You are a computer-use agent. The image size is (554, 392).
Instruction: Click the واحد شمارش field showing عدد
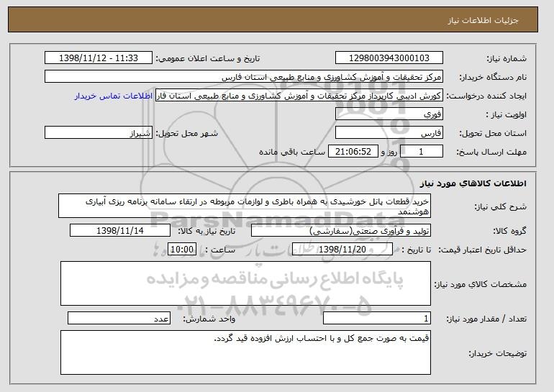pos(119,318)
